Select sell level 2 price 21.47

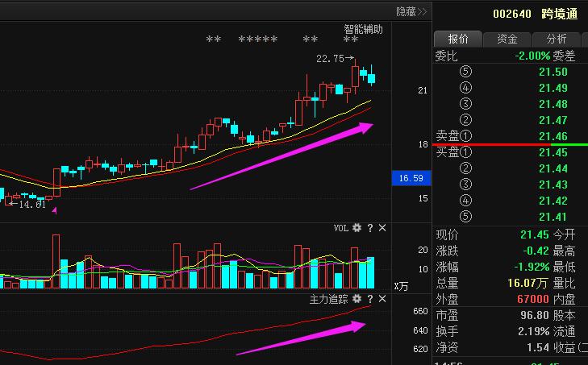[553, 120]
